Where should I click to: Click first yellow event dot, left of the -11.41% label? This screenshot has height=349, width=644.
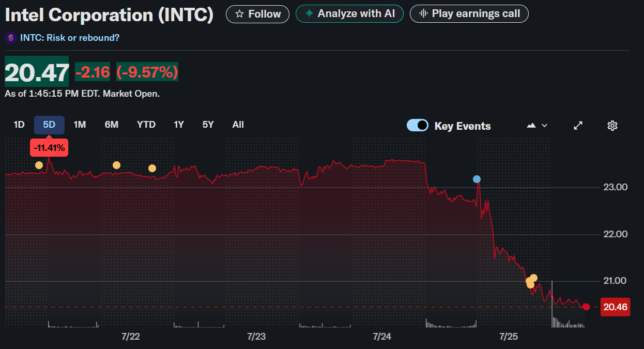39,165
